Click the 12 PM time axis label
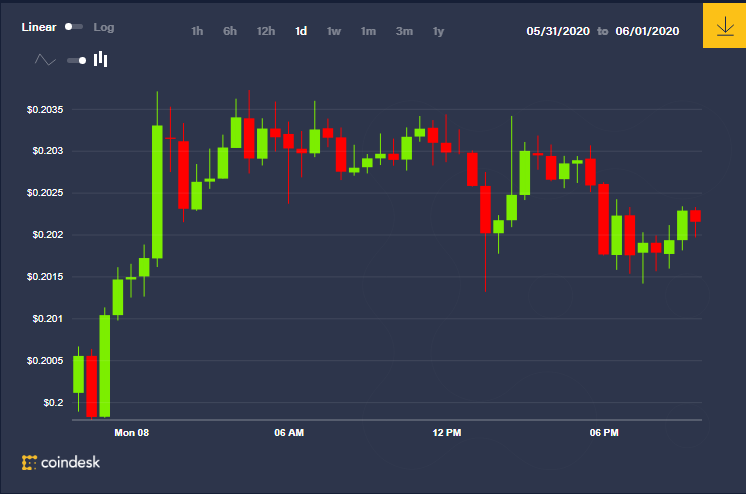This screenshot has width=746, height=494. [447, 433]
